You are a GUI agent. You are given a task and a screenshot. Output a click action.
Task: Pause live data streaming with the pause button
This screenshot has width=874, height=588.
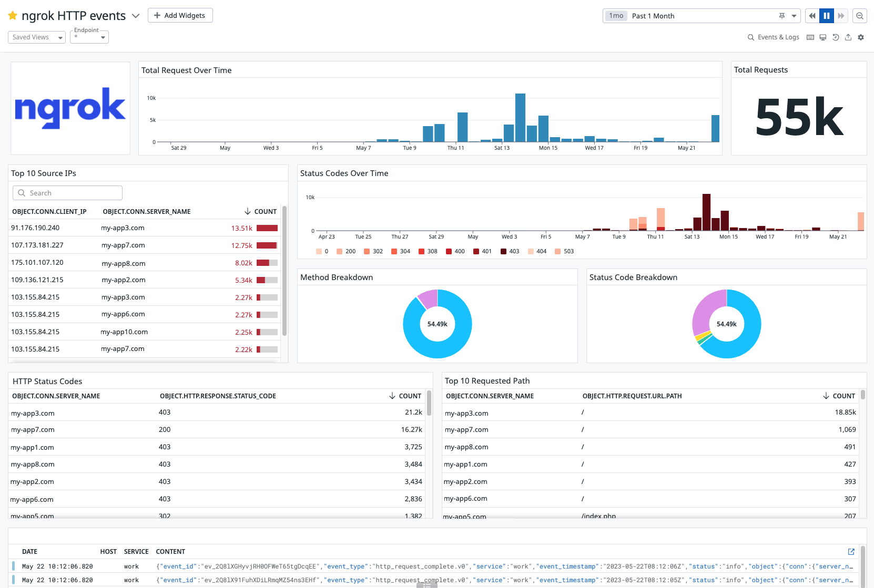coord(826,16)
